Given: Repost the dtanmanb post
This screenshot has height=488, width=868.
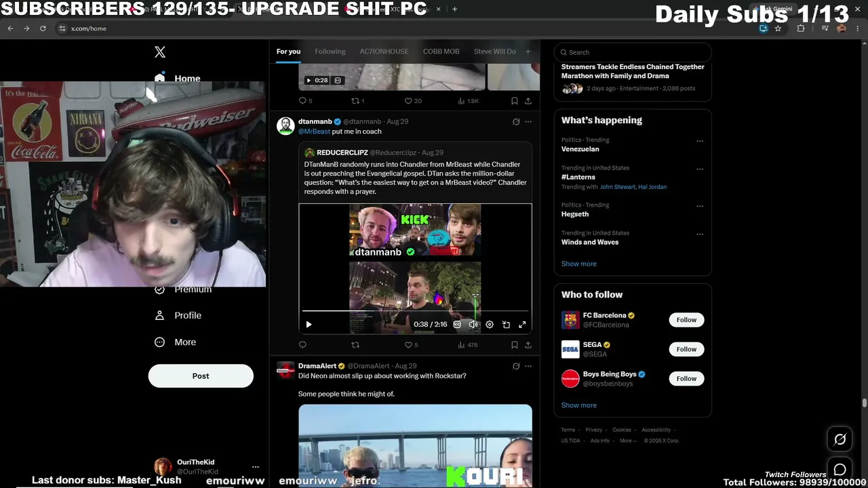Looking at the screenshot, I should pos(355,345).
